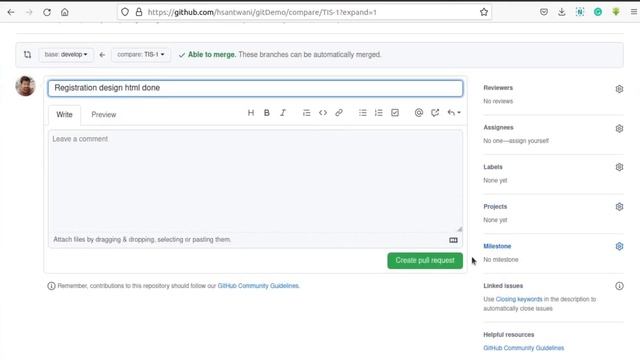Click the padlock site security icon

click(139, 12)
